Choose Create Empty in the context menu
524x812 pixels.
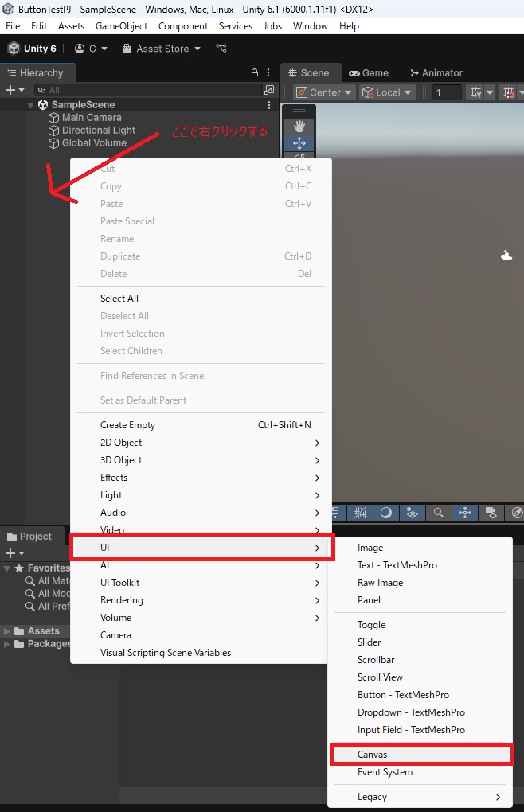click(201, 425)
